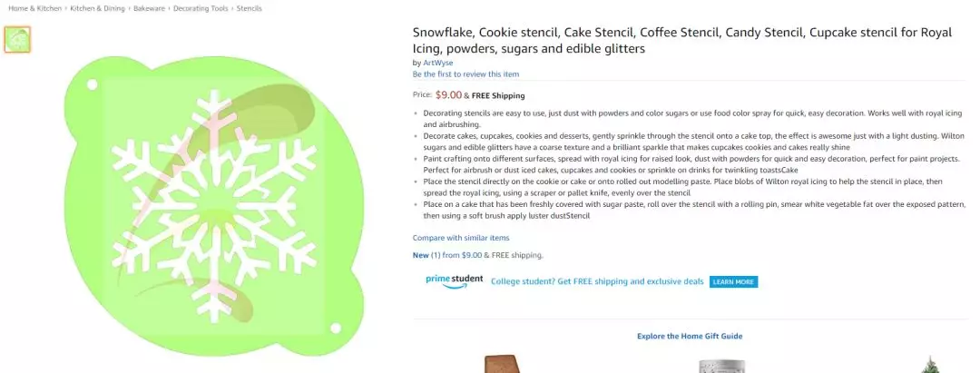Viewport: 980px width, 373px height.
Task: Open 'Explore the Home Gift Guide' link
Action: [x=689, y=336]
